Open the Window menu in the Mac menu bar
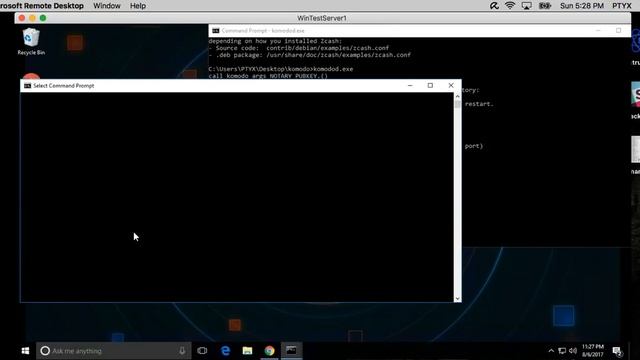Screen dimensions: 640x360 click(107, 6)
